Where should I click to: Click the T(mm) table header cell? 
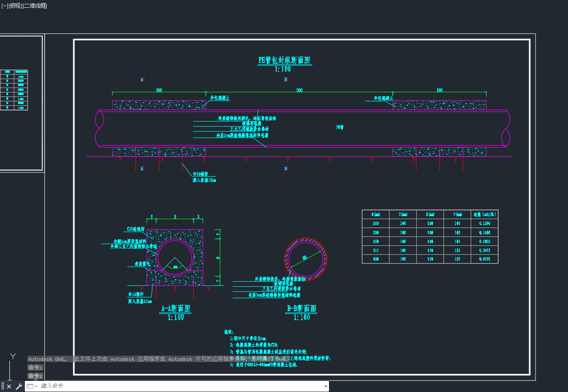pyautogui.click(x=403, y=214)
